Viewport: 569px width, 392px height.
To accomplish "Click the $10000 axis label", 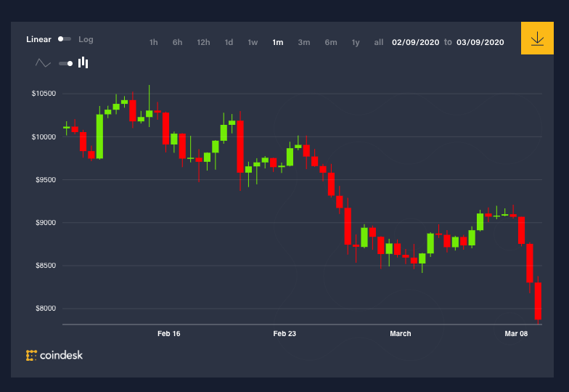I will pos(44,136).
